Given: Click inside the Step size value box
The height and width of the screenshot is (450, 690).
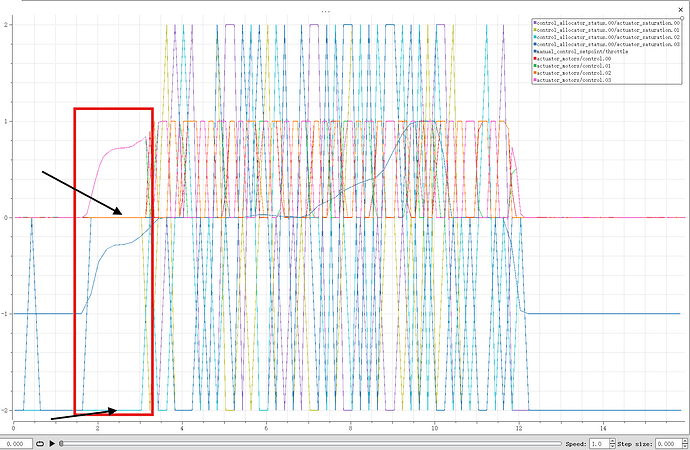Looking at the screenshot, I should [668, 443].
